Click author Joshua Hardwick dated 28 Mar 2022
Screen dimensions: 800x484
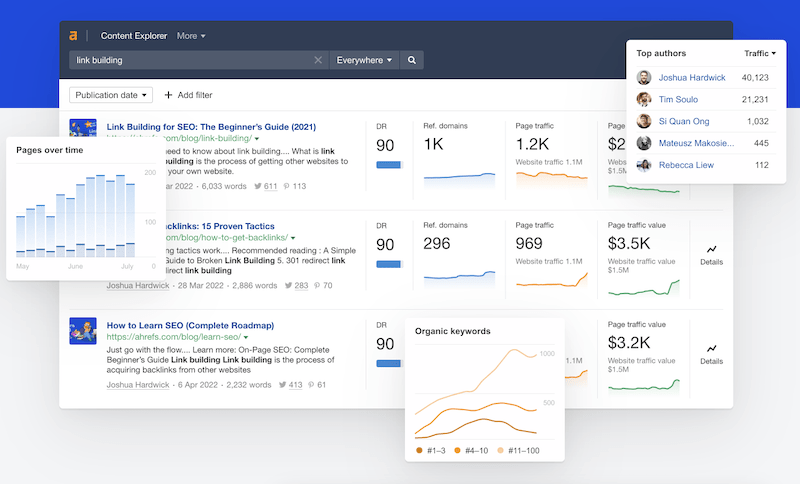coord(138,286)
